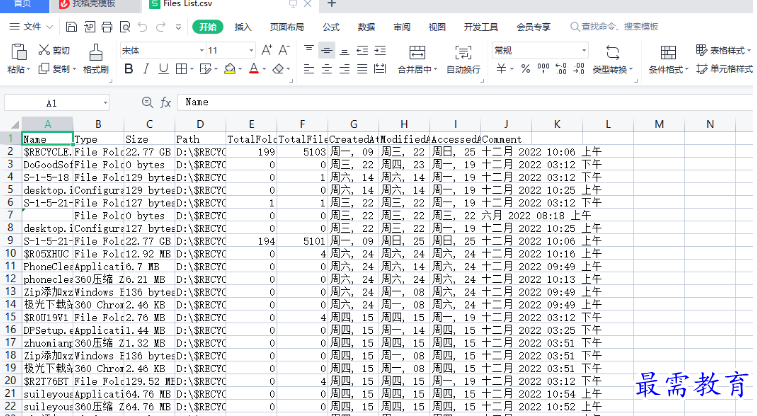
Task: Click the formula bar showing Name
Action: coord(463,102)
